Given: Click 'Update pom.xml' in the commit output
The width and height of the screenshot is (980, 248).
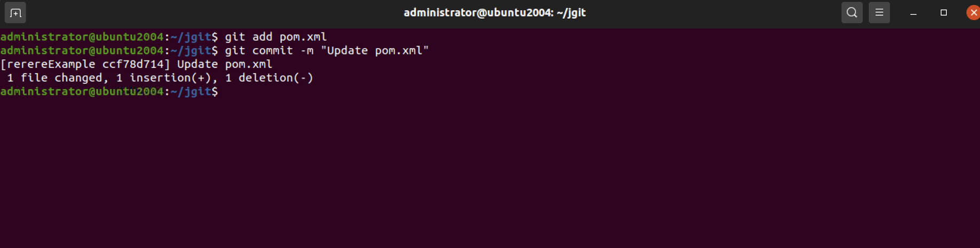Looking at the screenshot, I should (225, 64).
